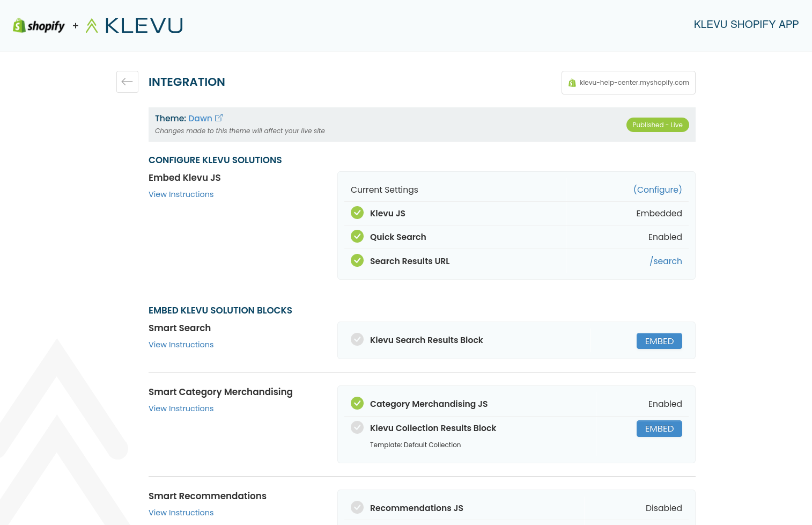
Task: Click the Quick Search label
Action: pos(398,237)
